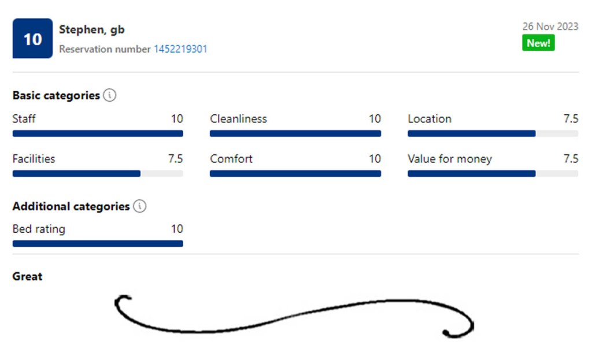
Task: Click the blue score badge showing 10
Action: tap(32, 39)
